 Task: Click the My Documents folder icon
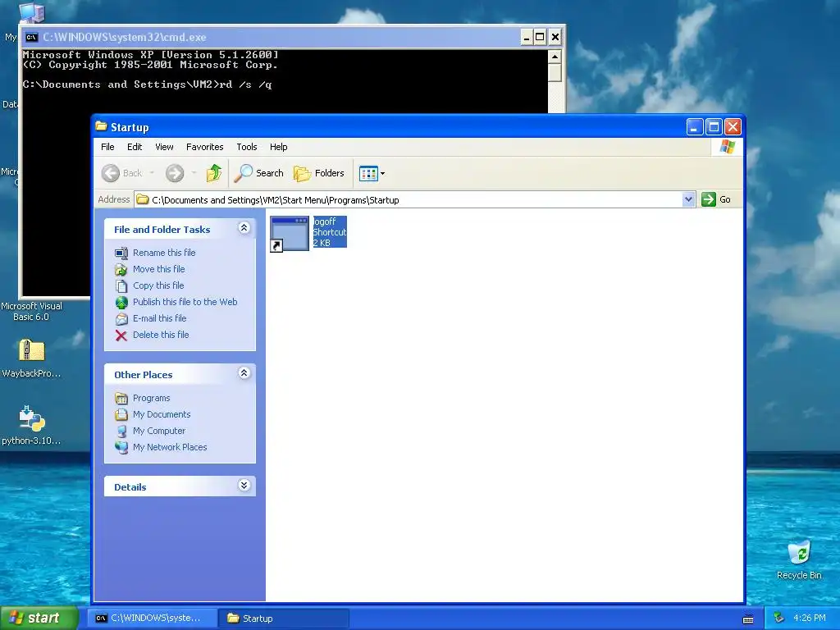point(121,415)
